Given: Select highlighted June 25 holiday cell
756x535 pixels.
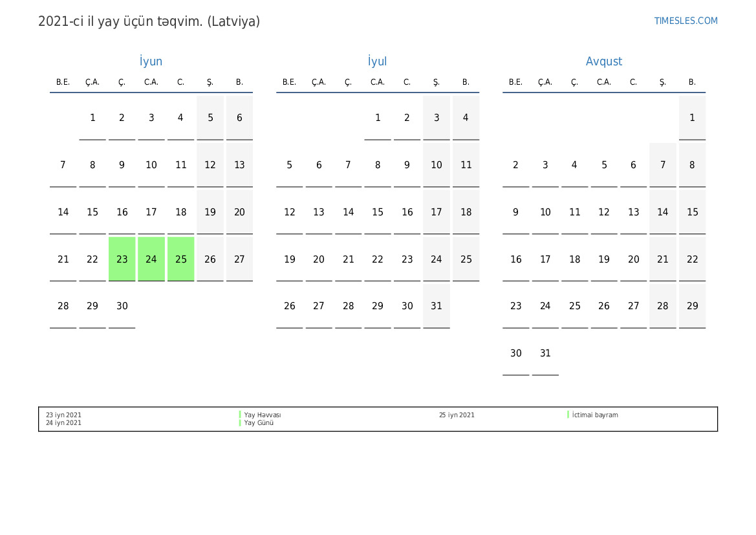Looking at the screenshot, I should click(181, 259).
